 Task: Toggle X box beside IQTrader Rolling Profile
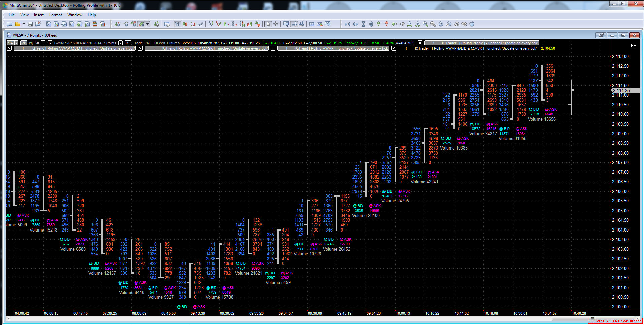[x=420, y=43]
